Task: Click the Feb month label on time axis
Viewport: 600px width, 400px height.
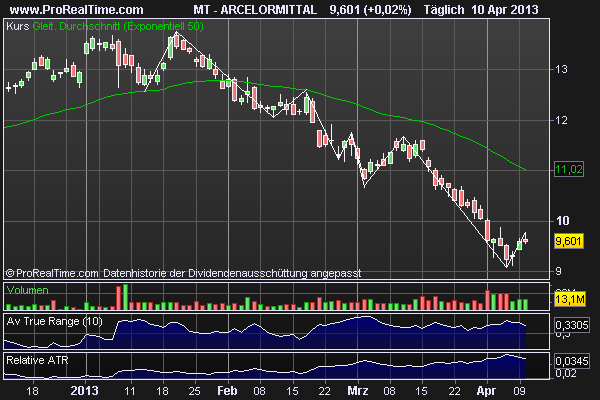Action: pyautogui.click(x=227, y=391)
